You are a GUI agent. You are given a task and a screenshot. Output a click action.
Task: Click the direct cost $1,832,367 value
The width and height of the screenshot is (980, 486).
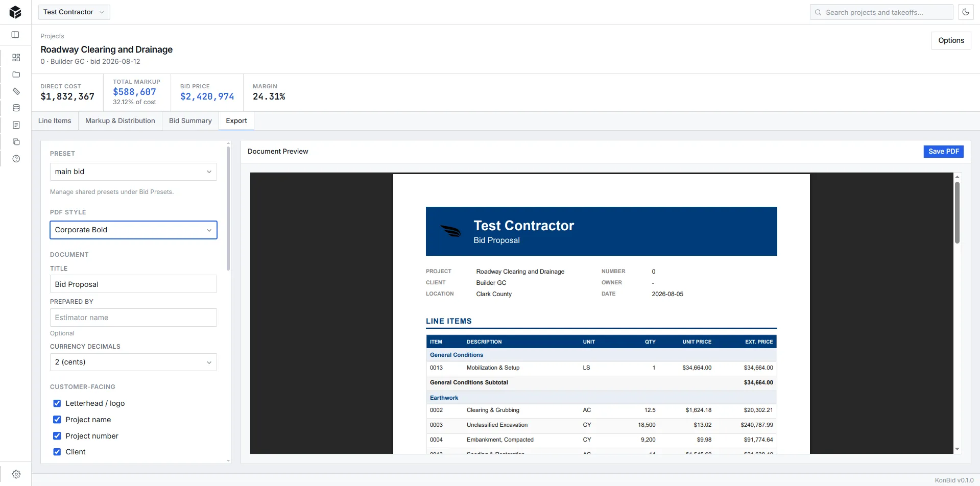point(67,96)
